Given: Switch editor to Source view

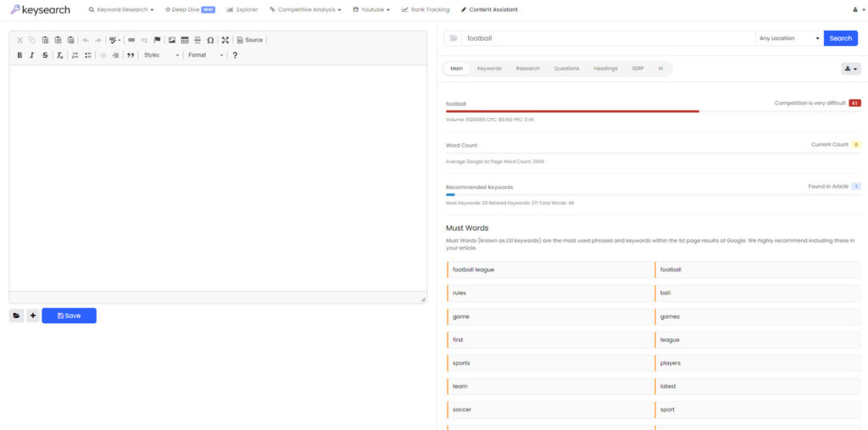Looking at the screenshot, I should pyautogui.click(x=250, y=40).
